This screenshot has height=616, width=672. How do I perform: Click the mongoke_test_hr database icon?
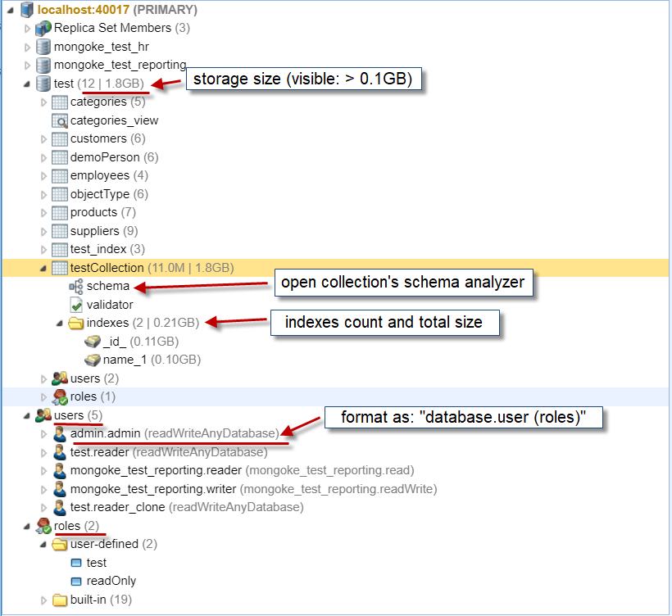click(43, 47)
